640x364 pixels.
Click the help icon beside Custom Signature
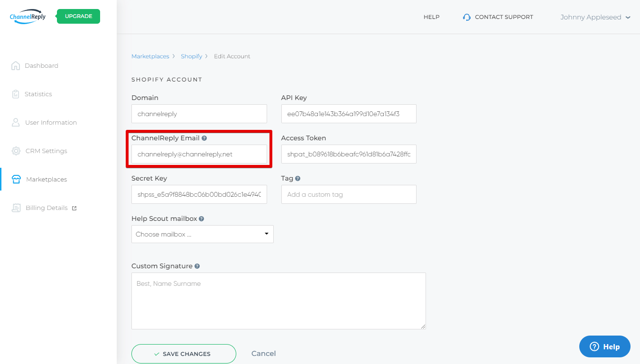click(197, 266)
